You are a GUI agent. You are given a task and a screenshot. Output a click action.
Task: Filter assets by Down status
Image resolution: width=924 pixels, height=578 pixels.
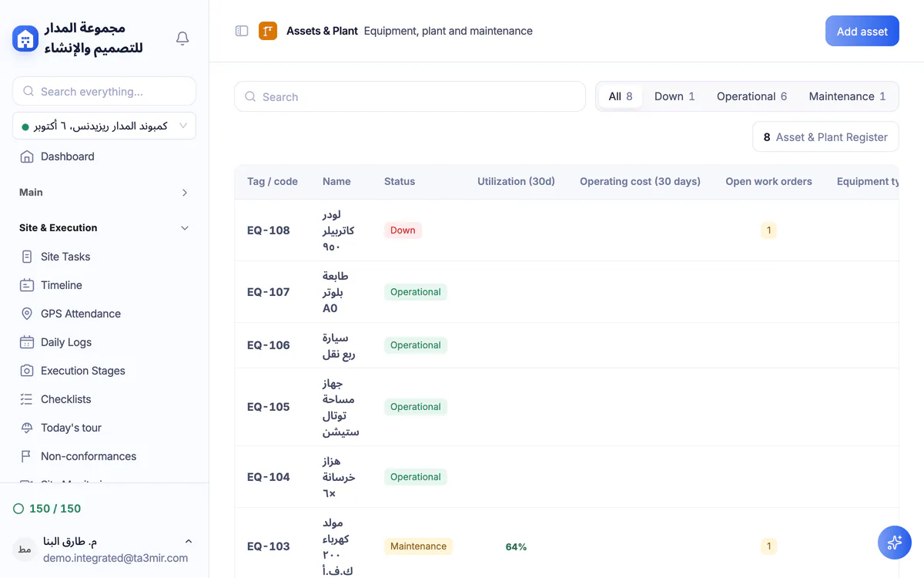click(675, 96)
